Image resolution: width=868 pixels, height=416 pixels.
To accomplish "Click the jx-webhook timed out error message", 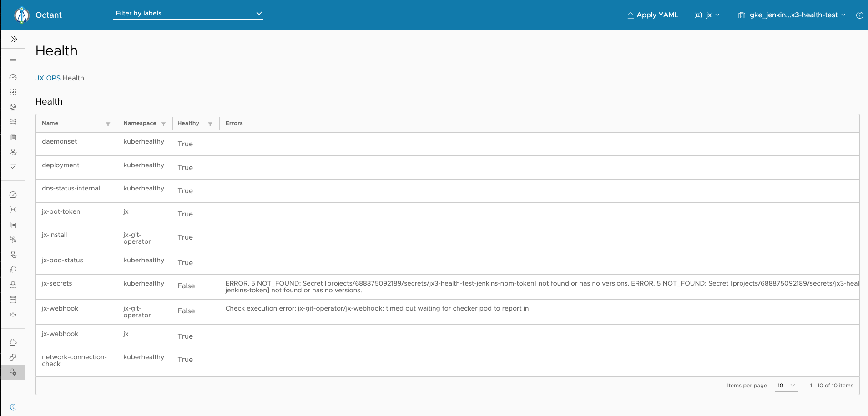I will pyautogui.click(x=377, y=308).
